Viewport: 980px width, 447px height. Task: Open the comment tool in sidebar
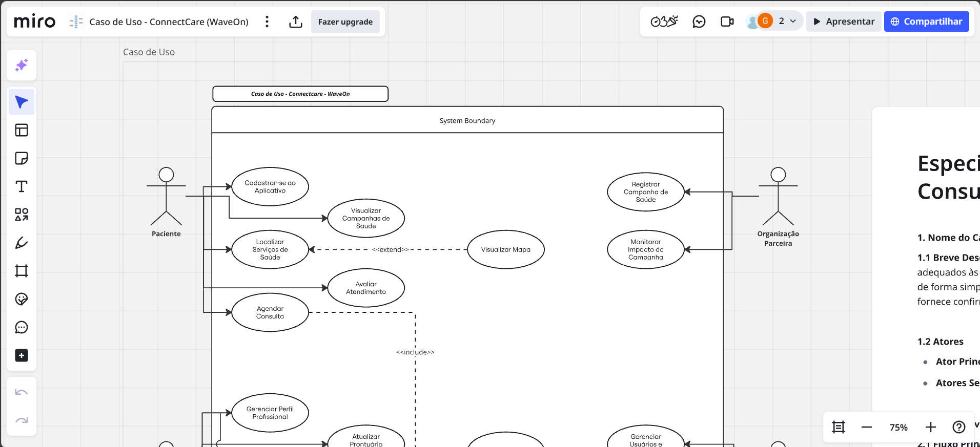[22, 327]
